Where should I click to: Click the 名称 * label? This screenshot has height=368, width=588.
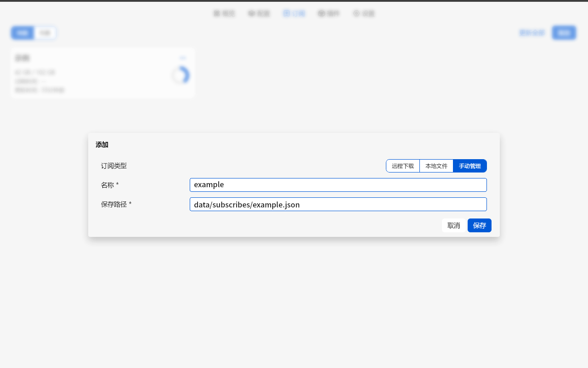[x=110, y=185]
